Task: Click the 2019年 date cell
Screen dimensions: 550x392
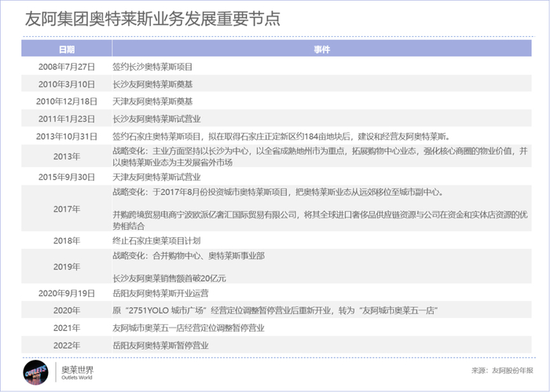Action: click(x=67, y=267)
